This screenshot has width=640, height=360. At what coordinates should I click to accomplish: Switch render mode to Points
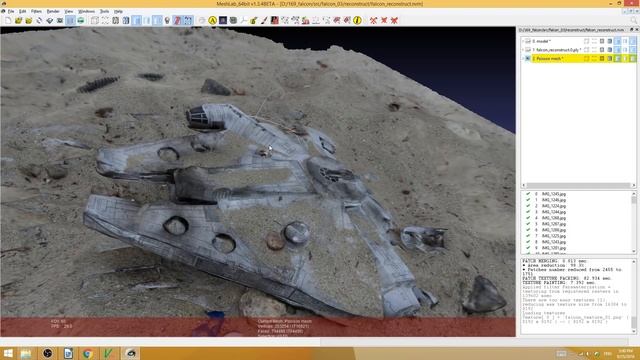point(105,20)
